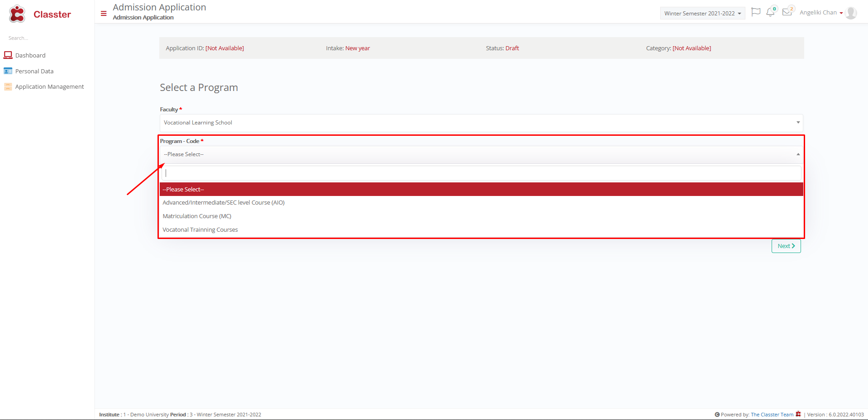This screenshot has height=420, width=868.
Task: Open Personal Data from the sidebar
Action: (x=34, y=71)
